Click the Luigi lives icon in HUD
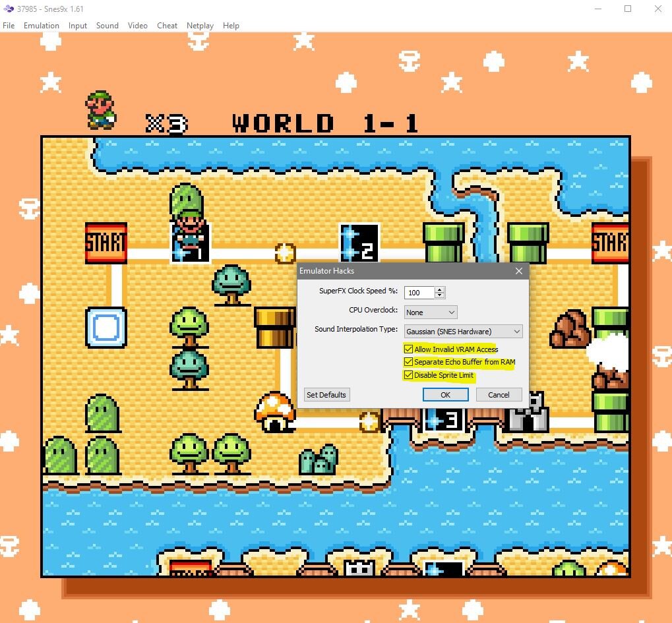This screenshot has width=672, height=623. (x=101, y=110)
